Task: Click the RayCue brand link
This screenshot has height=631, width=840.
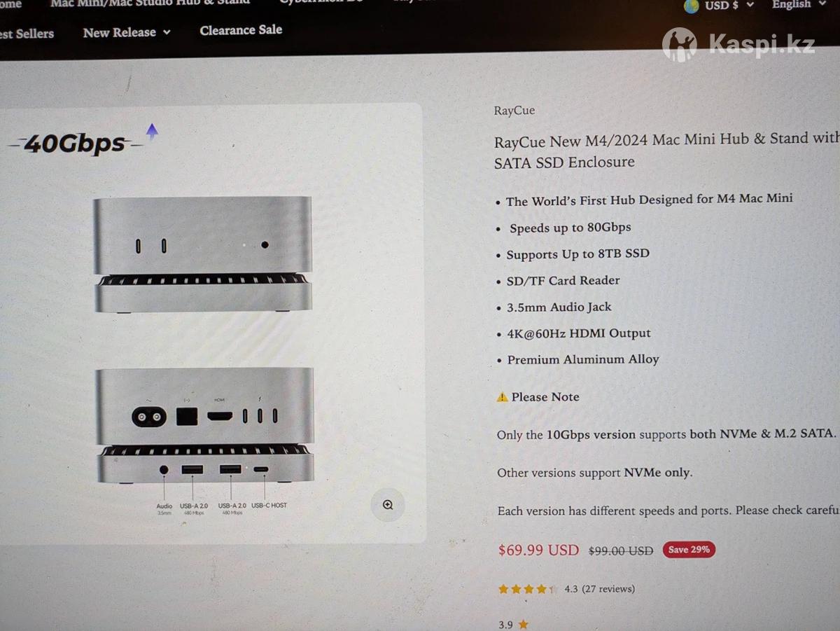Action: (514, 111)
